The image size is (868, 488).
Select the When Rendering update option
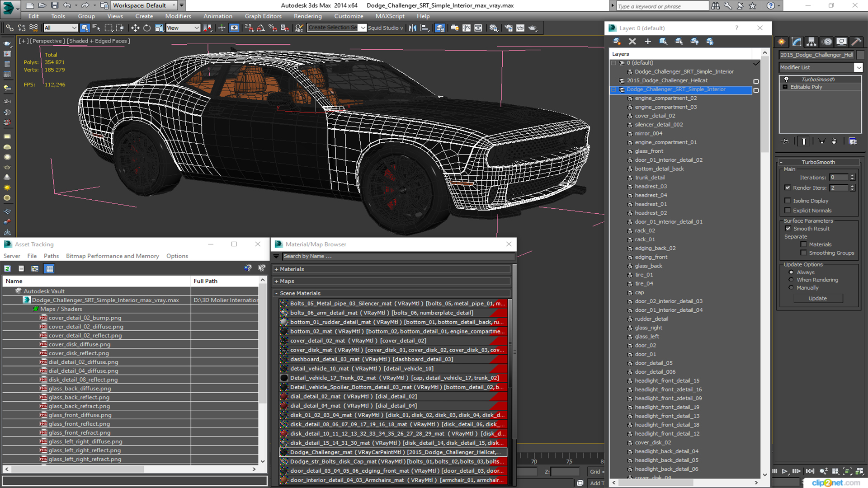pyautogui.click(x=791, y=280)
